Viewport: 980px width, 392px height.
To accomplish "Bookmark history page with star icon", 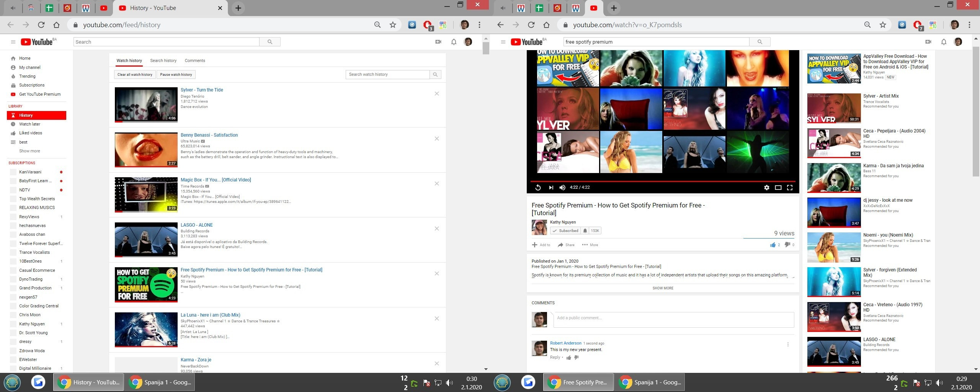I will click(393, 25).
